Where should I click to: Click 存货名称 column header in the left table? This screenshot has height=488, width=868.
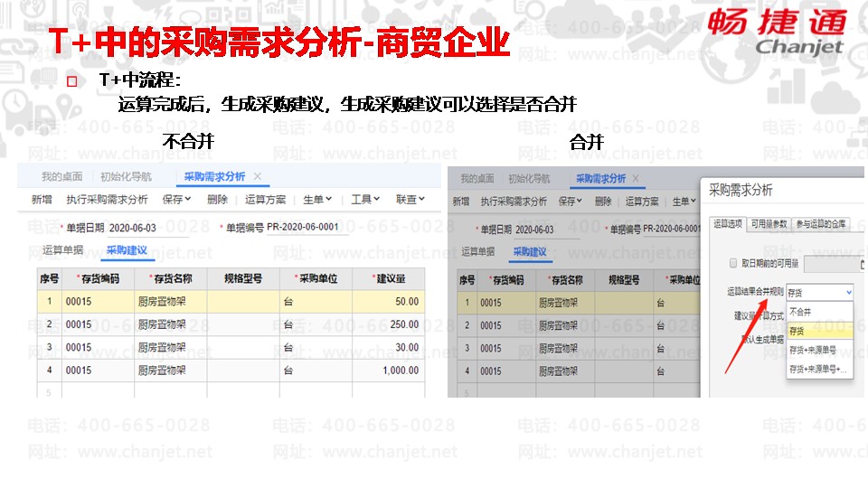tap(171, 279)
